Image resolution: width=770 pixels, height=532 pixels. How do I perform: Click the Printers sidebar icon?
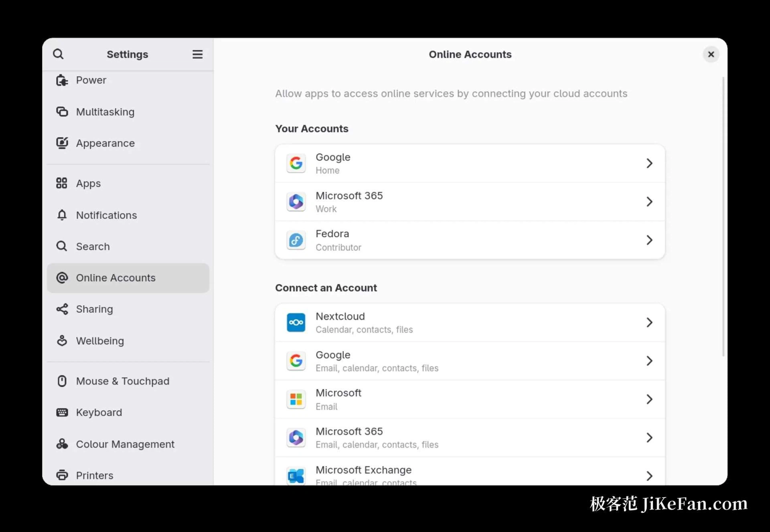coord(62,475)
